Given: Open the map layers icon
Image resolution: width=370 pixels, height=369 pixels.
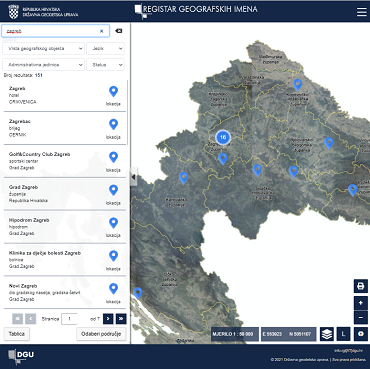Looking at the screenshot, I should (x=327, y=334).
